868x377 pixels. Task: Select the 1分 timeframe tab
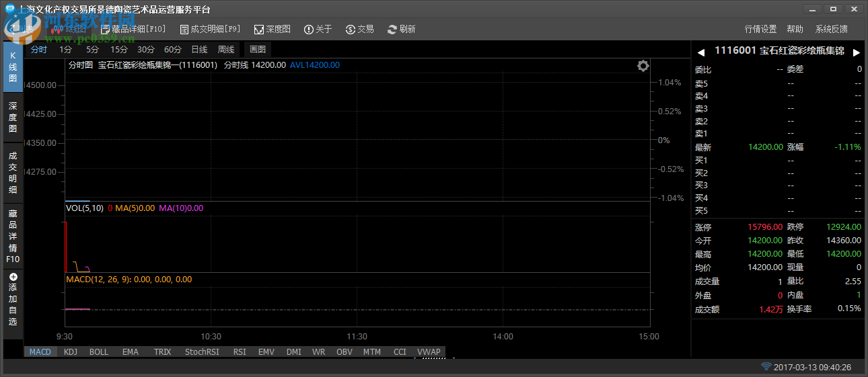tap(65, 50)
